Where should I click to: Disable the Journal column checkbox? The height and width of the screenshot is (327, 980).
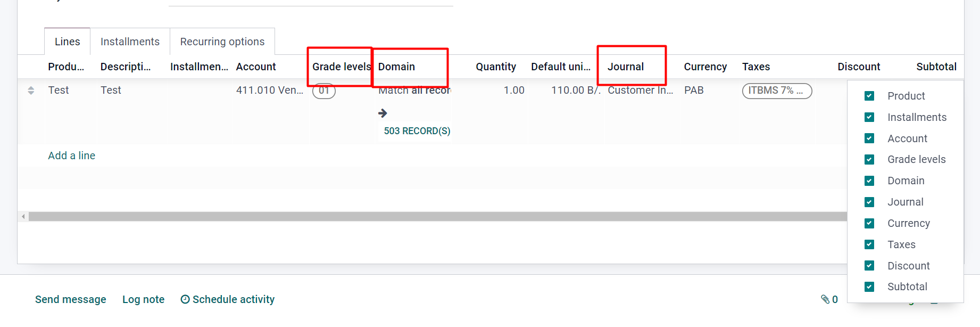click(869, 202)
